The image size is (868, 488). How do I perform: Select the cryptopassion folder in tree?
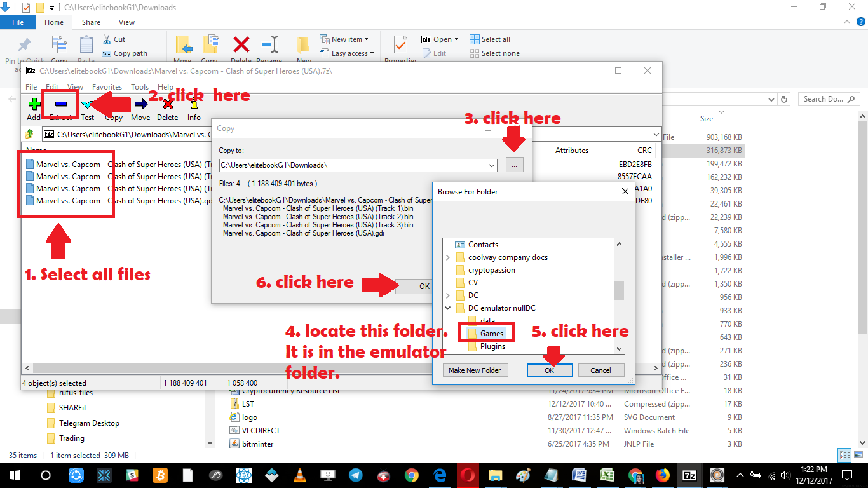pyautogui.click(x=491, y=270)
